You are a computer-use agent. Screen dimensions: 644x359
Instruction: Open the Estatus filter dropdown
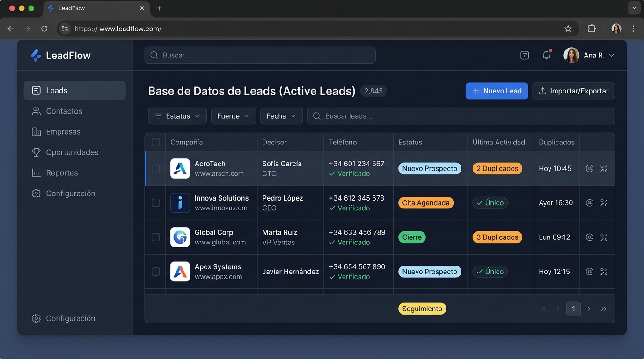point(177,116)
